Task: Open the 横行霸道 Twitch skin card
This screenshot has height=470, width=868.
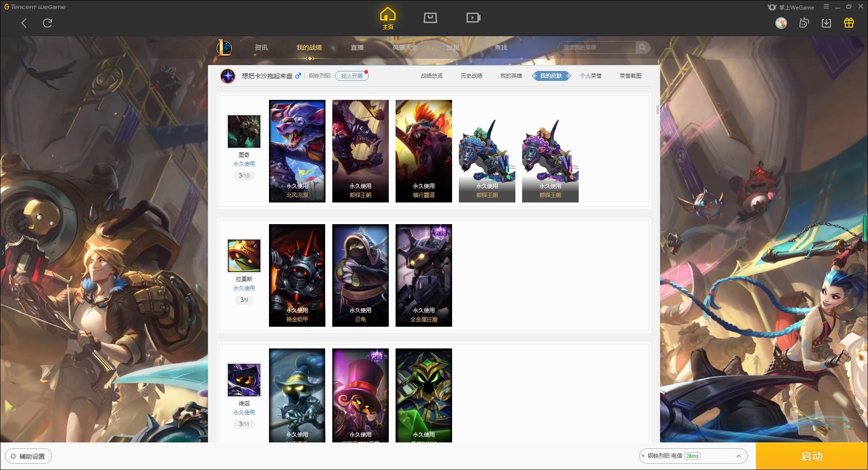Action: [424, 151]
